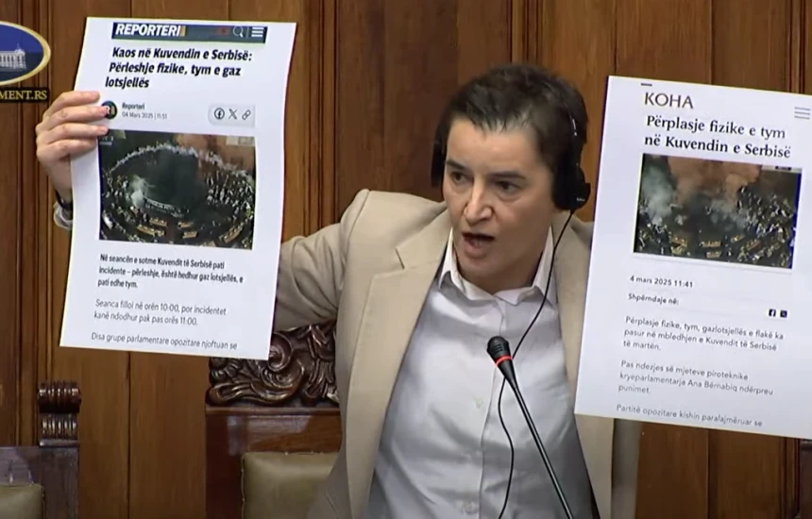812x519 pixels.
Task: Click the Reporteri author avatar icon
Action: (x=110, y=109)
